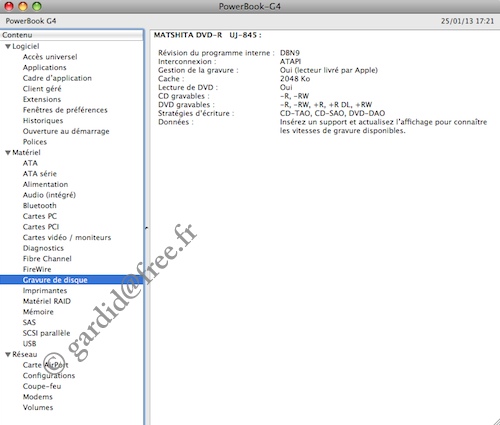
Task: Click the yellow minimize window button
Action: point(23,6)
